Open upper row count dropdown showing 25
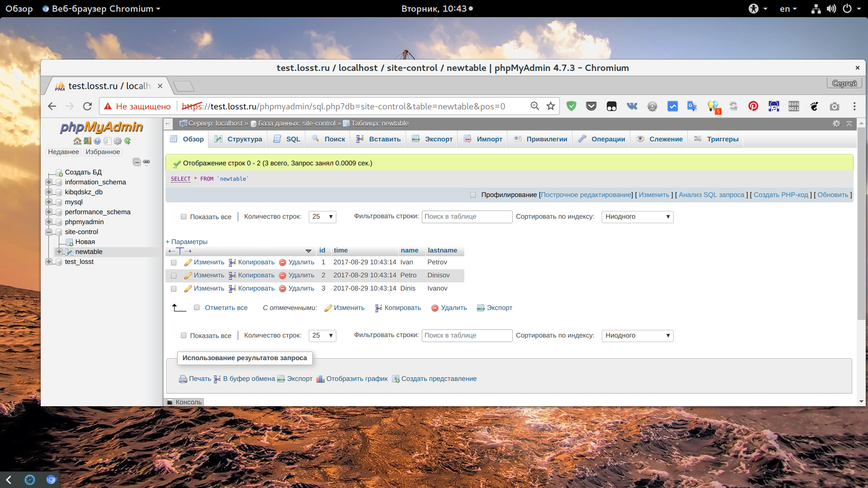The height and width of the screenshot is (488, 868). pos(322,217)
